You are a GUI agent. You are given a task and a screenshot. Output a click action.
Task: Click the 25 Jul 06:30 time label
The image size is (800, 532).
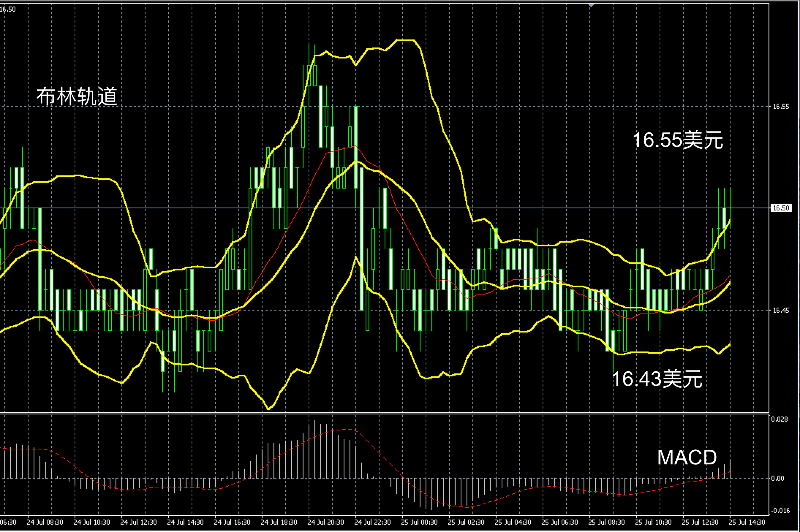(x=560, y=522)
